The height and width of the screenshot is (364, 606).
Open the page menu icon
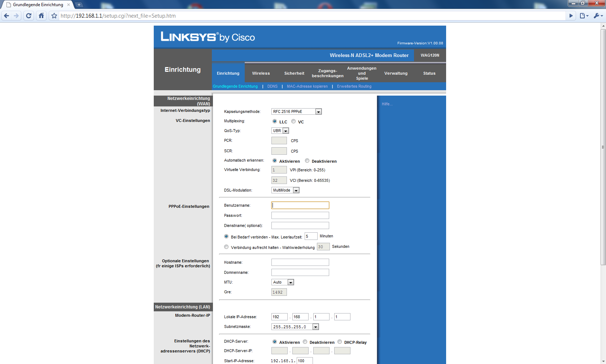click(x=584, y=16)
